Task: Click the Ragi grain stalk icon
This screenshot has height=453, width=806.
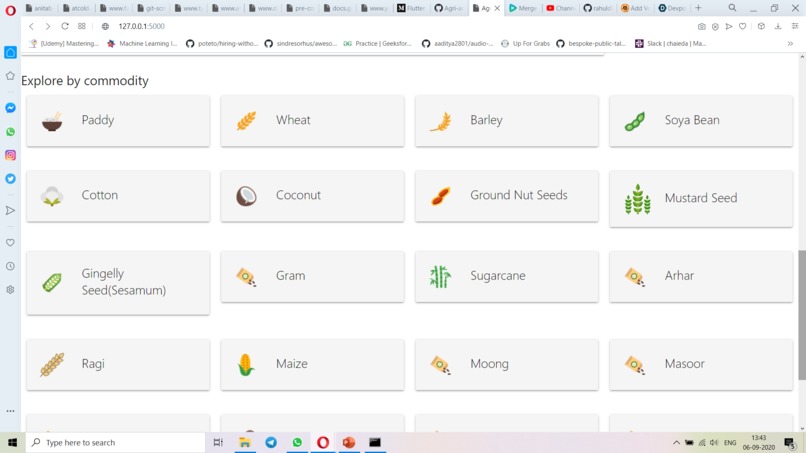Action: (x=52, y=365)
